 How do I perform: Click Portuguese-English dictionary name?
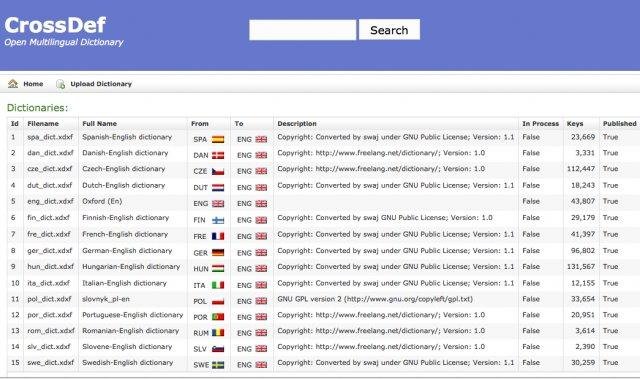(133, 315)
